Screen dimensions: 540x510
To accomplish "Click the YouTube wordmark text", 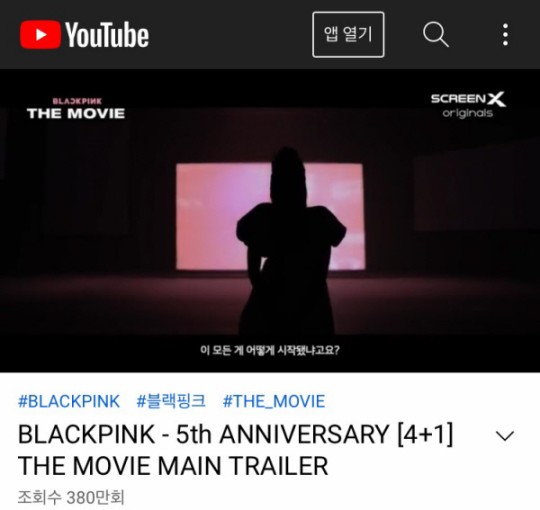I will (107, 34).
